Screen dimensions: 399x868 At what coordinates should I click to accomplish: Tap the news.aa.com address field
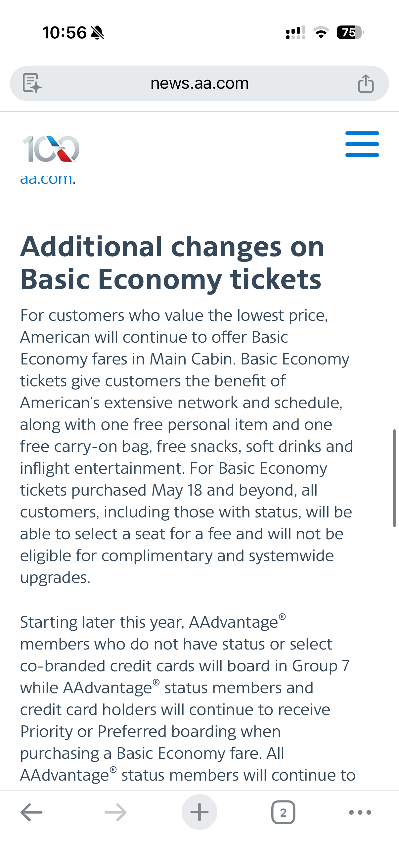coord(199,83)
